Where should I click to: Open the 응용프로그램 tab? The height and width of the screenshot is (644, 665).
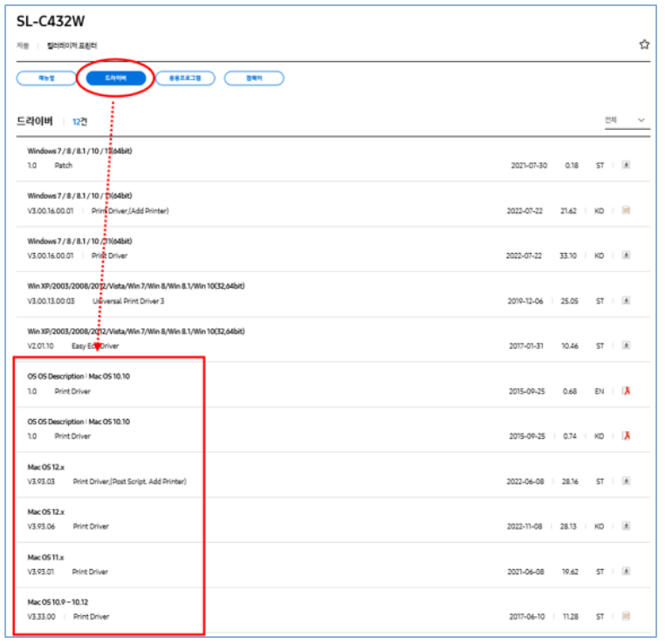point(185,79)
